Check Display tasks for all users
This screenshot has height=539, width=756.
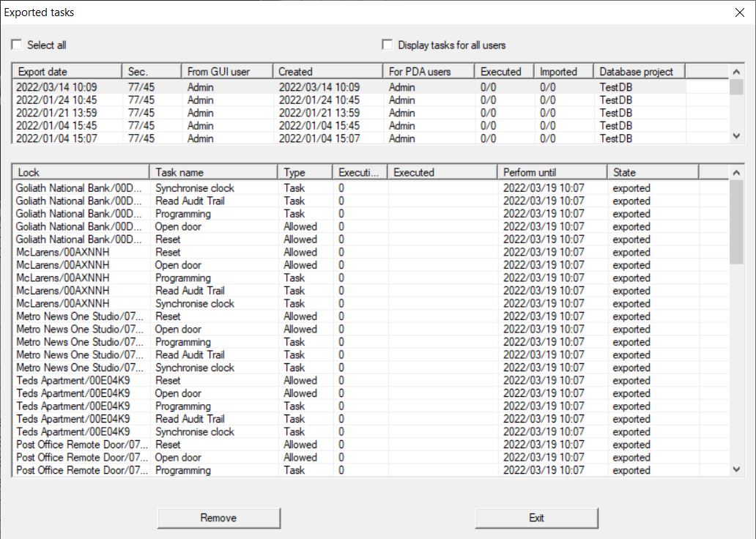pyautogui.click(x=388, y=45)
